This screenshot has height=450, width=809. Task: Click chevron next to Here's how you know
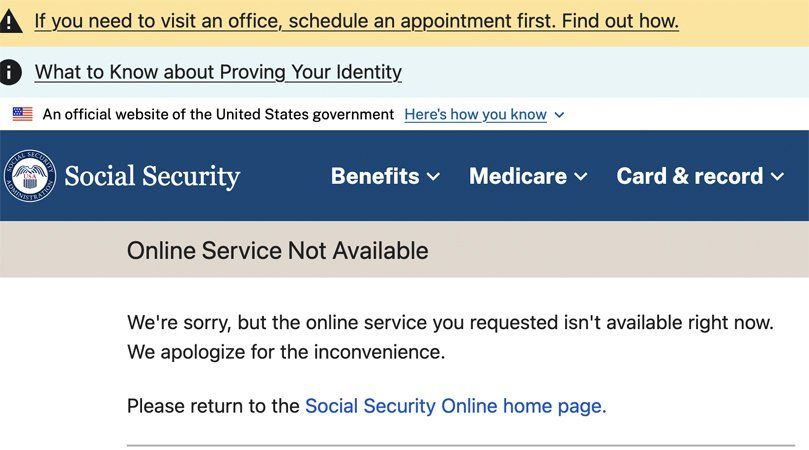[x=559, y=115]
